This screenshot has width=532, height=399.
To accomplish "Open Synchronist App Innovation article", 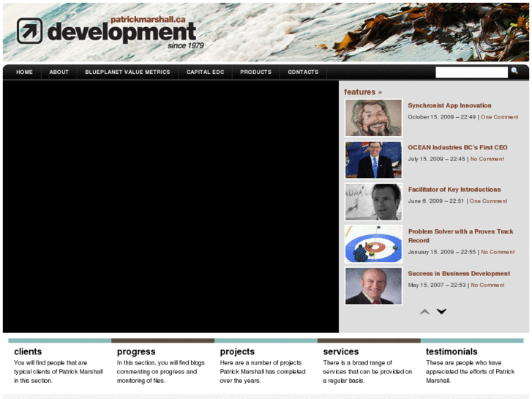I will coord(449,105).
